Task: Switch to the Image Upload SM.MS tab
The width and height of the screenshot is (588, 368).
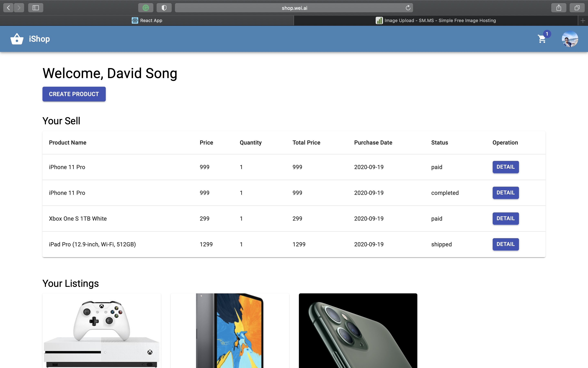Action: click(436, 21)
